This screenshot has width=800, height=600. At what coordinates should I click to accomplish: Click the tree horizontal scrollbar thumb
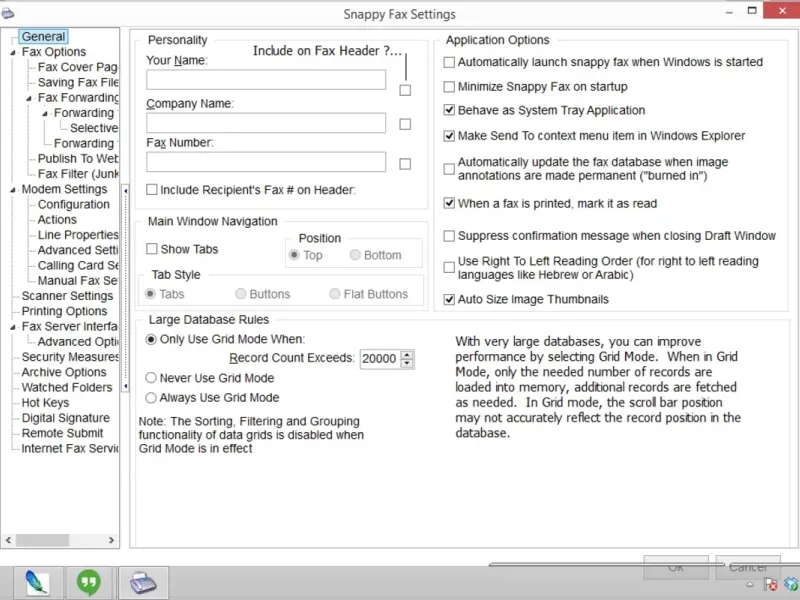click(x=42, y=540)
